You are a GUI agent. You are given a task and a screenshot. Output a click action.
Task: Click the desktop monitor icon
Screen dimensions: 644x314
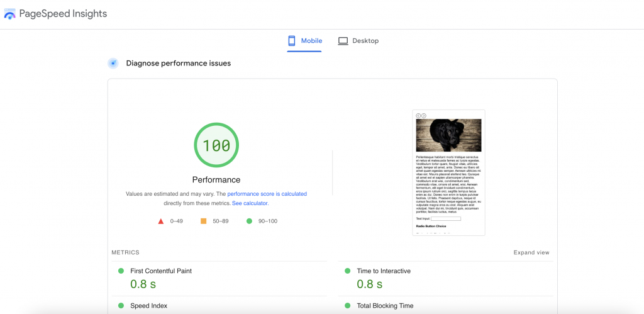[x=343, y=41]
